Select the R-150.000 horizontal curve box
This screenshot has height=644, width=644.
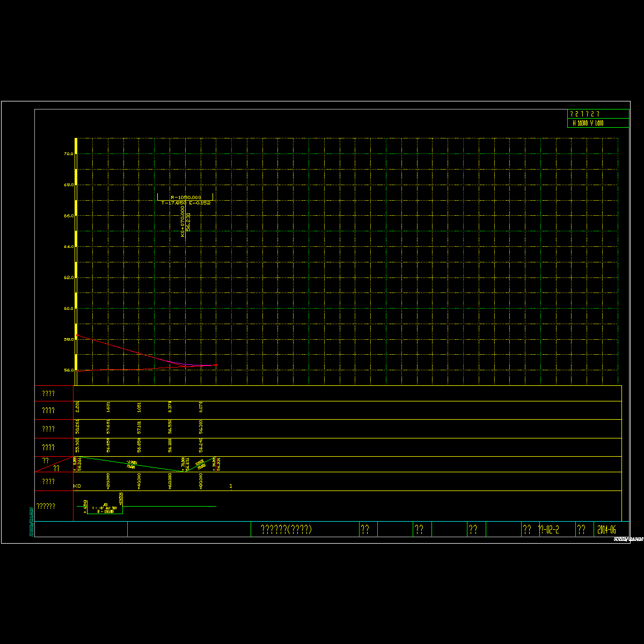click(x=105, y=509)
